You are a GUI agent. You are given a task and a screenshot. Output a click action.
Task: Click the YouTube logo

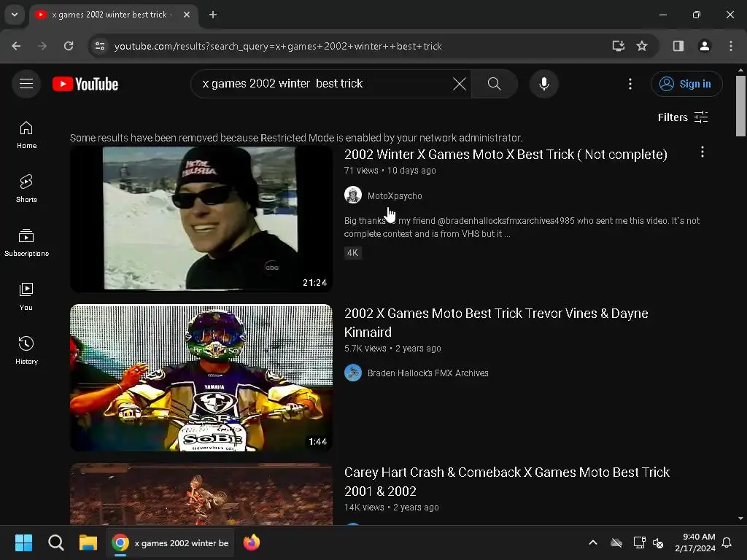click(x=85, y=84)
